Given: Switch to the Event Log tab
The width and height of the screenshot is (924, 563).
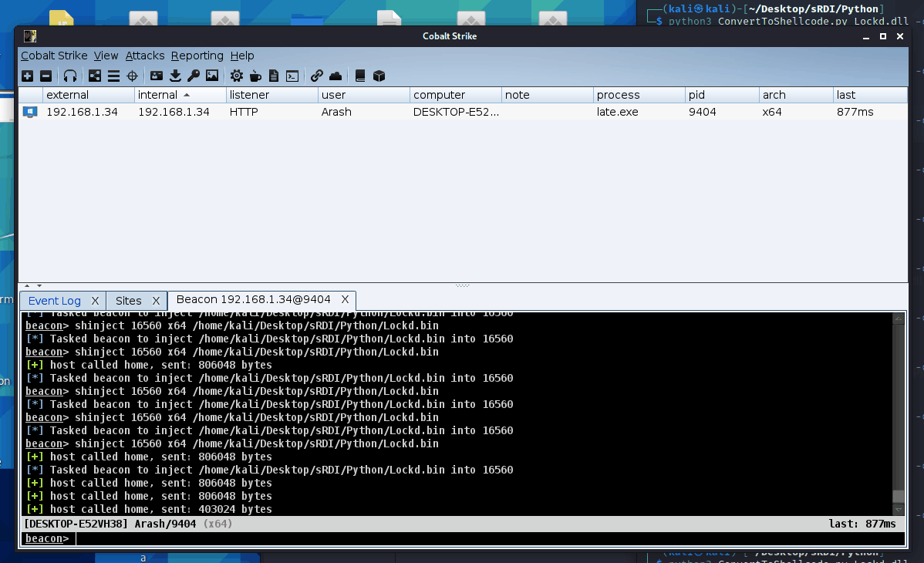Looking at the screenshot, I should coord(54,301).
